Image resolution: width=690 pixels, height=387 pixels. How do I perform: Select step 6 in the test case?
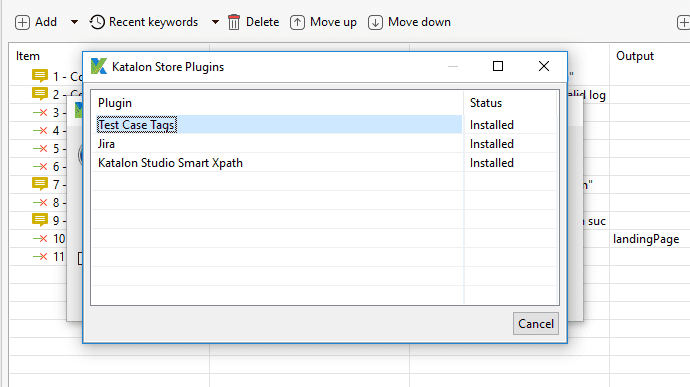pyautogui.click(x=49, y=167)
